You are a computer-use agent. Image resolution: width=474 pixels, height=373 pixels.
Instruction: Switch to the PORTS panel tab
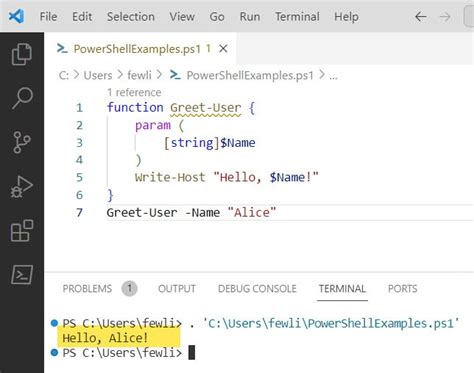403,288
